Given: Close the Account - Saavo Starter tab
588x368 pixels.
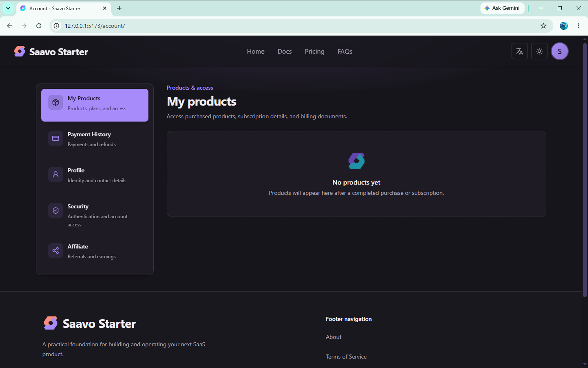Looking at the screenshot, I should pyautogui.click(x=105, y=8).
